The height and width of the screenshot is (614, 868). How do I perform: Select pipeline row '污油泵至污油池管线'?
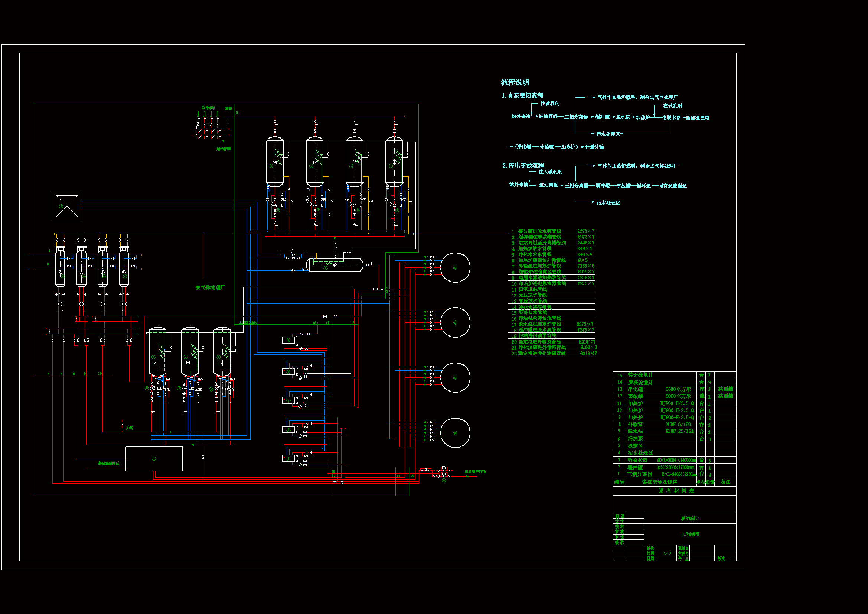(x=552, y=319)
